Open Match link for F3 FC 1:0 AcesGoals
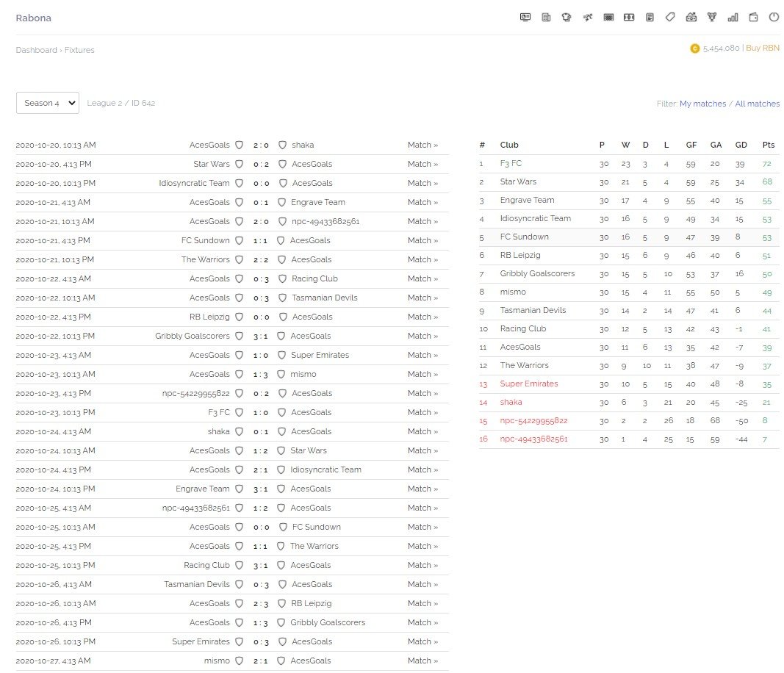The image size is (784, 673). [x=422, y=412]
